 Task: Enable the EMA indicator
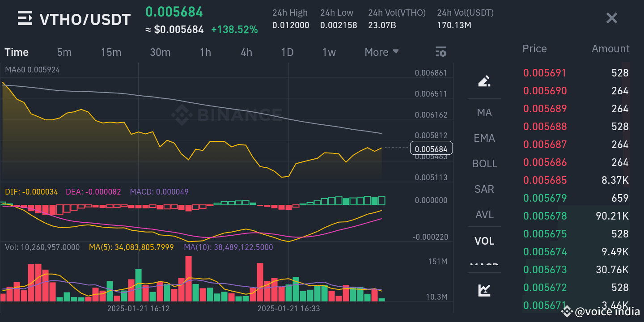[x=484, y=138]
